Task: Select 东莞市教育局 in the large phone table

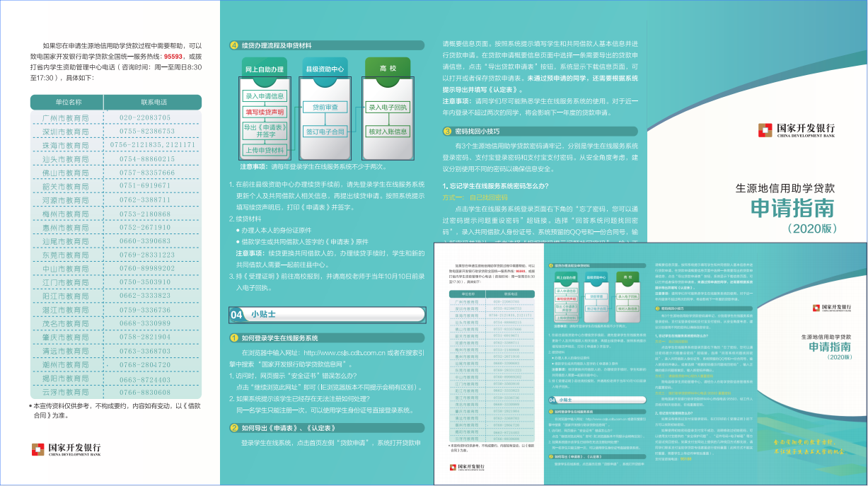Action: click(66, 255)
